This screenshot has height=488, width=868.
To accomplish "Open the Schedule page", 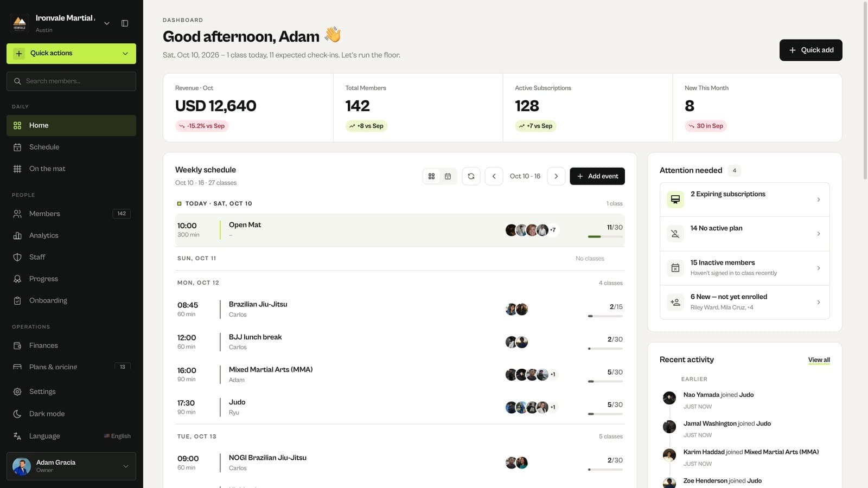I will tap(71, 147).
